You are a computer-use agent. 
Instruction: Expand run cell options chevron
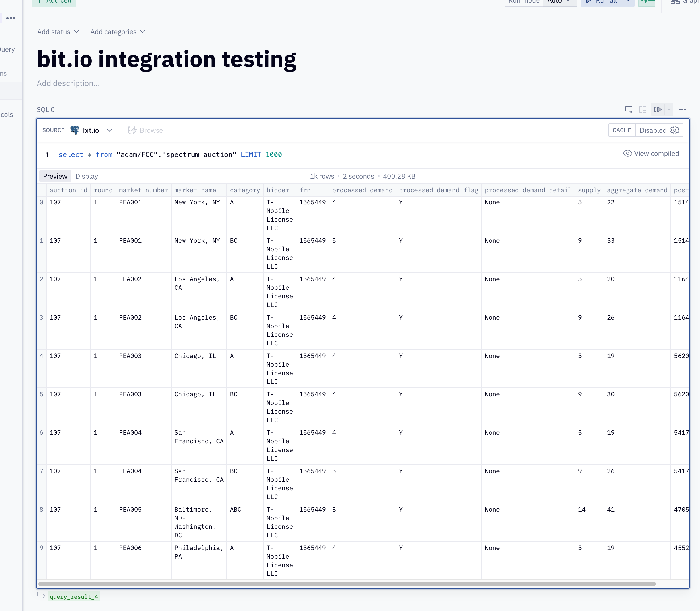pyautogui.click(x=669, y=109)
